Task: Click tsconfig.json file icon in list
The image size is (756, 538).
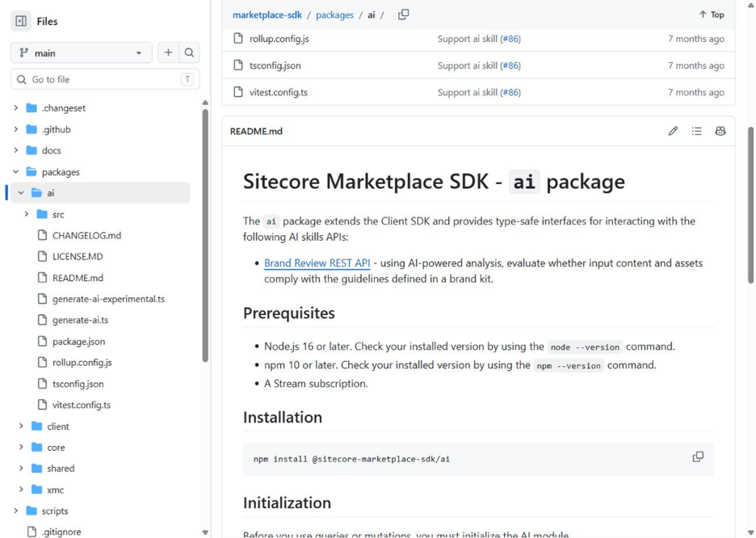Action: (238, 65)
